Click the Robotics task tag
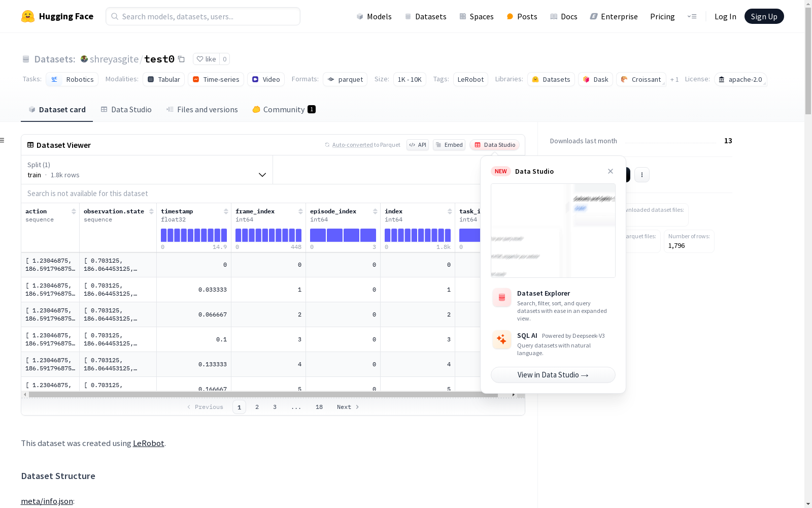Screen dimensions: 812x508 (x=72, y=79)
